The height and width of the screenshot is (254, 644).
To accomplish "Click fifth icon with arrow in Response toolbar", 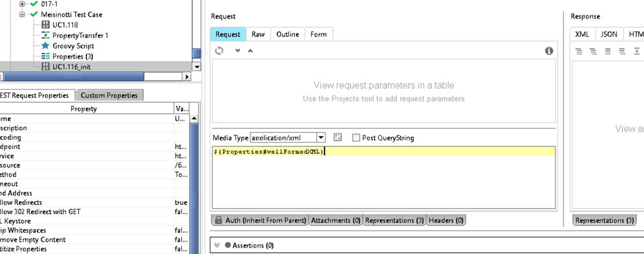I will coord(637,52).
